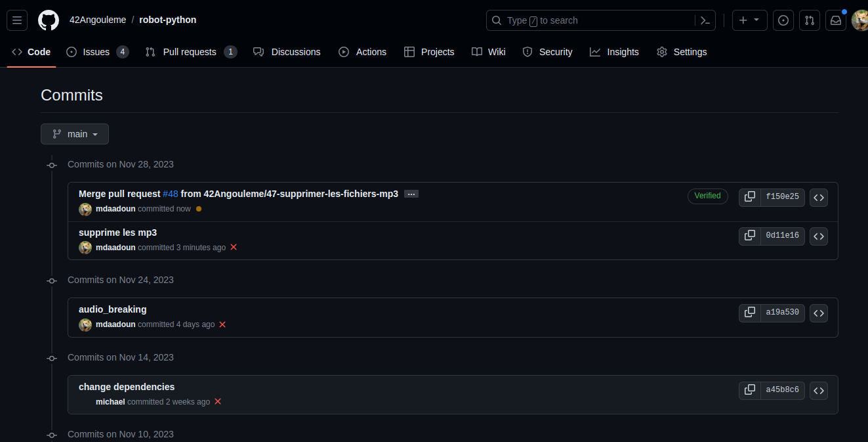Open 42Angouleme organization link
868x442 pixels.
98,20
